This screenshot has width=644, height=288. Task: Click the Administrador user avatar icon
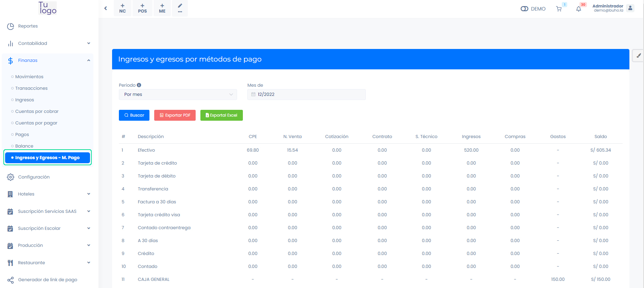630,8
